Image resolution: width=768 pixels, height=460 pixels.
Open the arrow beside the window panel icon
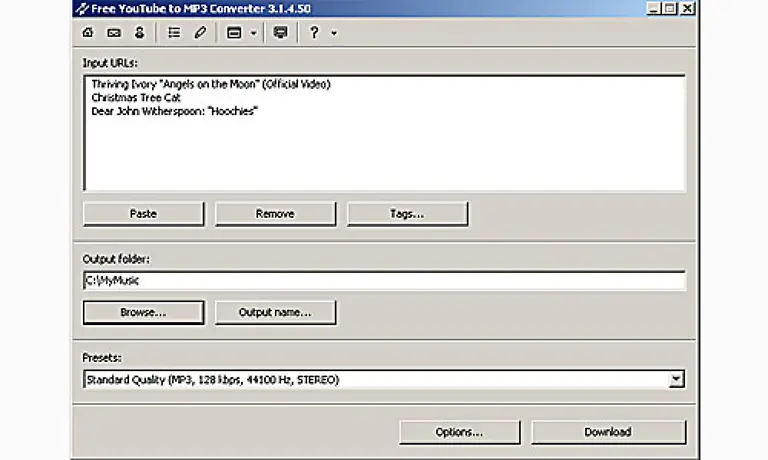253,33
